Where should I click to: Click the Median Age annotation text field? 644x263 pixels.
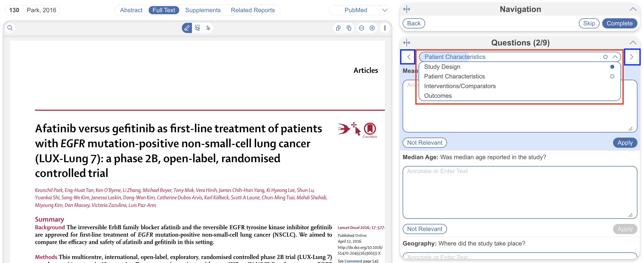[x=520, y=192]
